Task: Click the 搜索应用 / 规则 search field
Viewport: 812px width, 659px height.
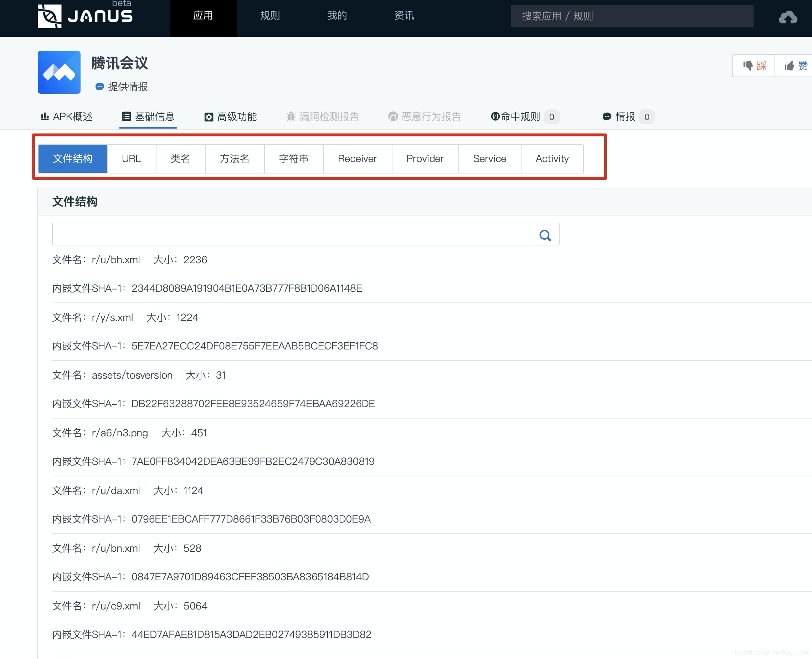Action: 632,16
